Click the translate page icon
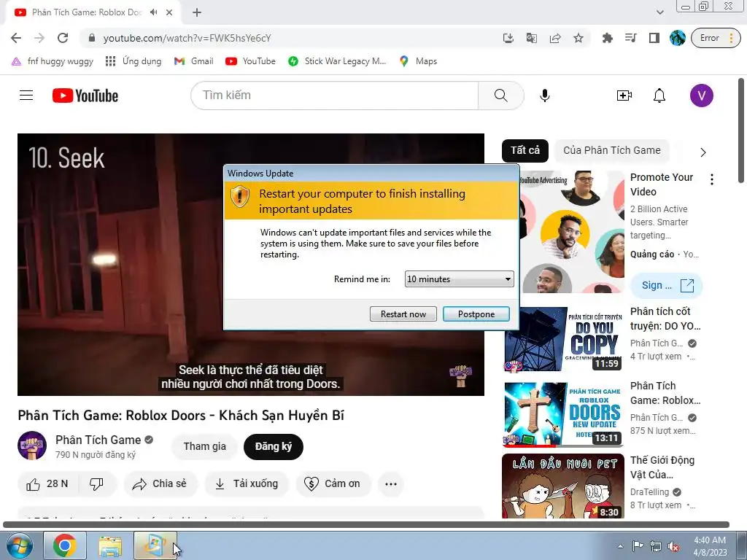Viewport: 747px width, 560px height. [532, 38]
